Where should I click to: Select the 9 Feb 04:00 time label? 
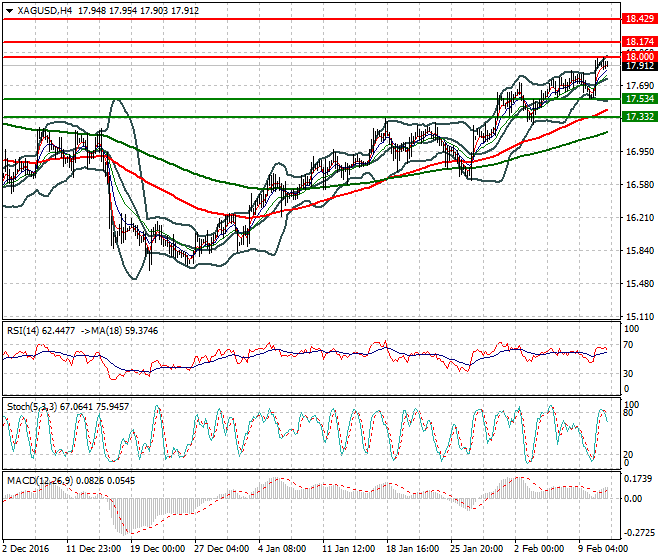603,549
